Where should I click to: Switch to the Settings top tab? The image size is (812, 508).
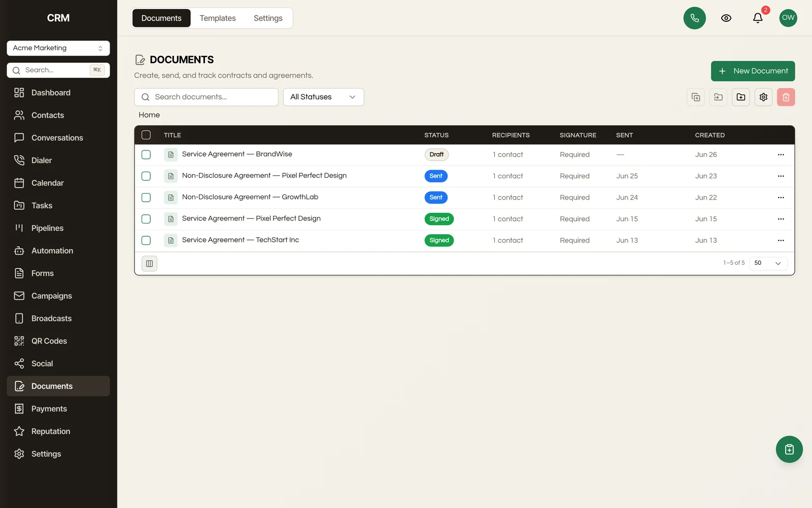pos(268,18)
